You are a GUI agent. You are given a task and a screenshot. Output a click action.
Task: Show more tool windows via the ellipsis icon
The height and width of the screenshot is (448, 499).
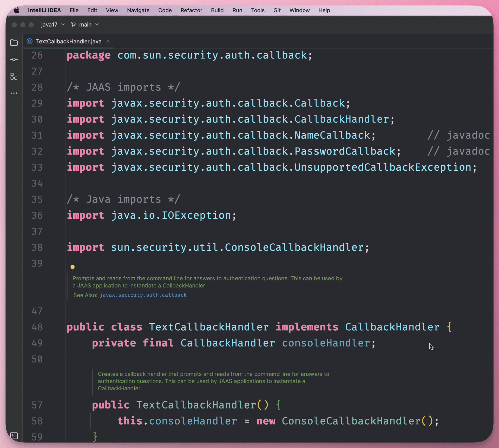coord(14,93)
